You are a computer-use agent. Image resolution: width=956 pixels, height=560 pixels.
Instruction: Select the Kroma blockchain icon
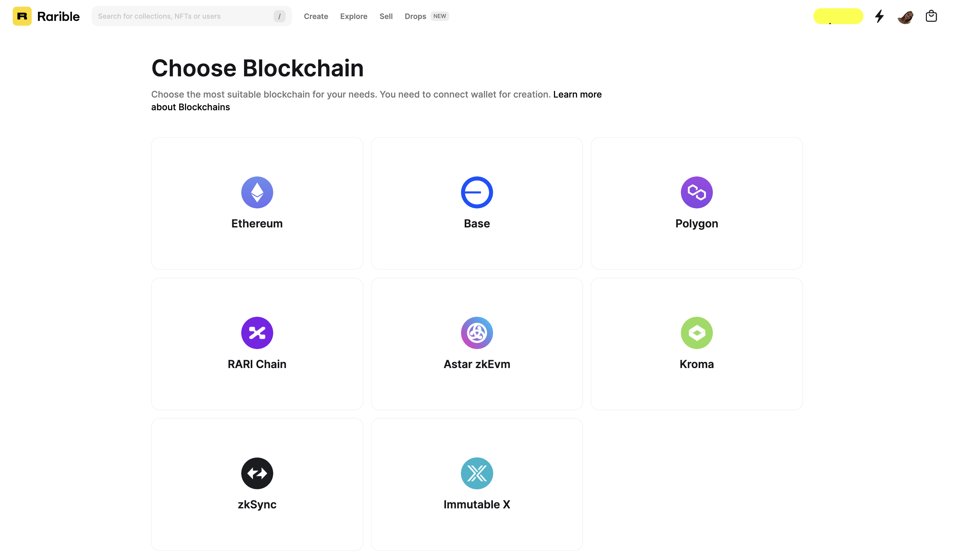(x=696, y=333)
